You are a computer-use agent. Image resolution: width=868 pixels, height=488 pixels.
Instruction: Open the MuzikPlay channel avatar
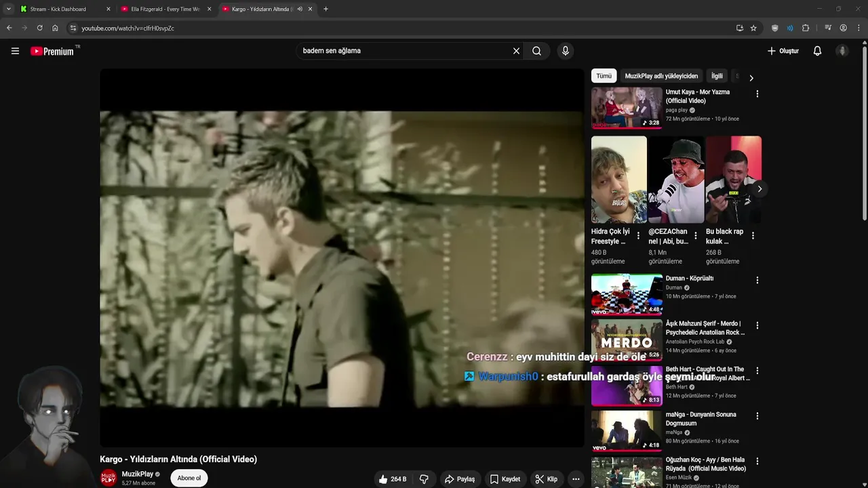click(x=108, y=478)
